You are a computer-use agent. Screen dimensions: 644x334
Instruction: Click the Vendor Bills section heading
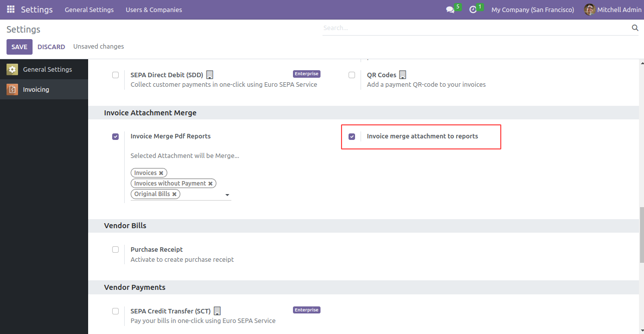click(125, 226)
